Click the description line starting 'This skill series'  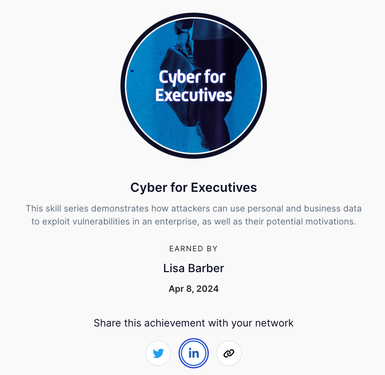[194, 209]
